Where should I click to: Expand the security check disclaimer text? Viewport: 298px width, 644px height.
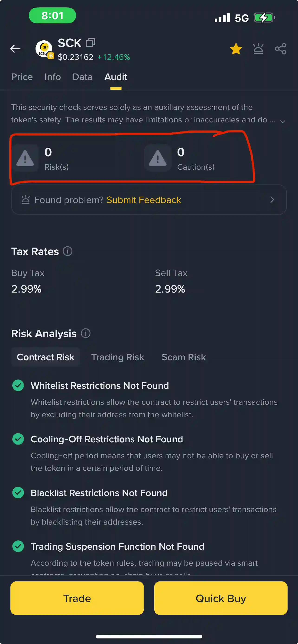(x=282, y=121)
